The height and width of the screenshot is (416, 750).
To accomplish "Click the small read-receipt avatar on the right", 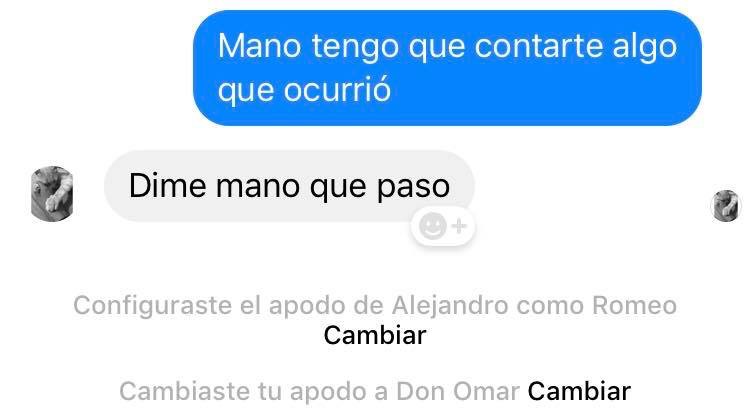I will coord(726,206).
